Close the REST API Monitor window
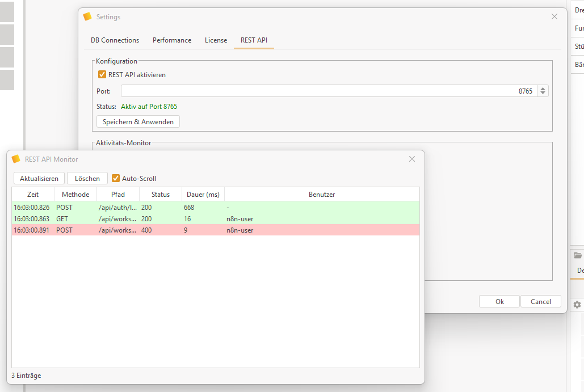 412,159
